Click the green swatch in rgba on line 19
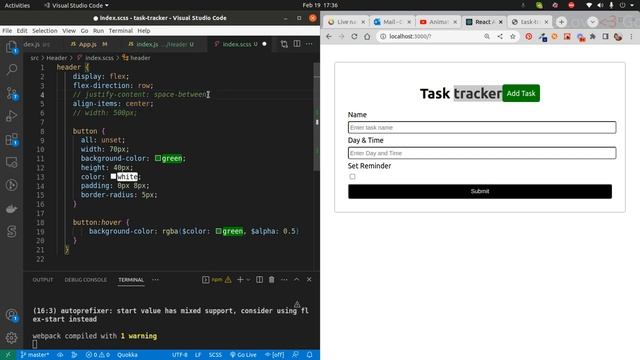 218,231
